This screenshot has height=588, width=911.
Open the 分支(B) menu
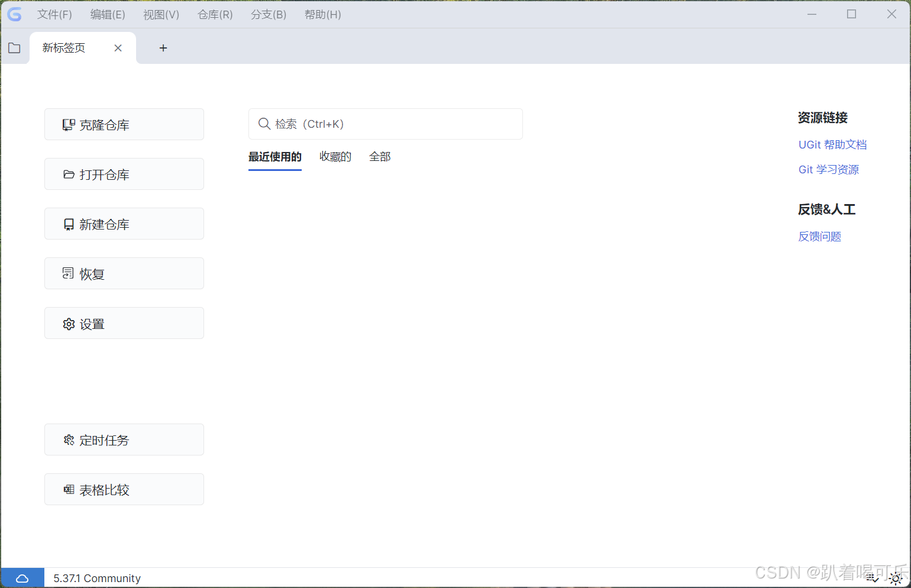(x=269, y=14)
